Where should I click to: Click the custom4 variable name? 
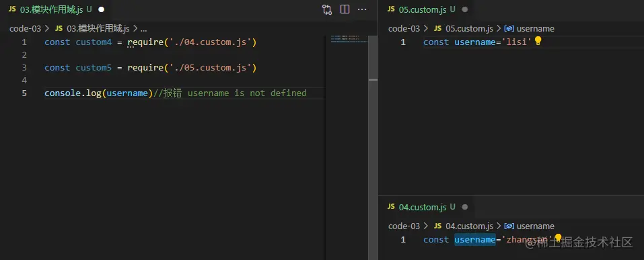click(x=94, y=42)
